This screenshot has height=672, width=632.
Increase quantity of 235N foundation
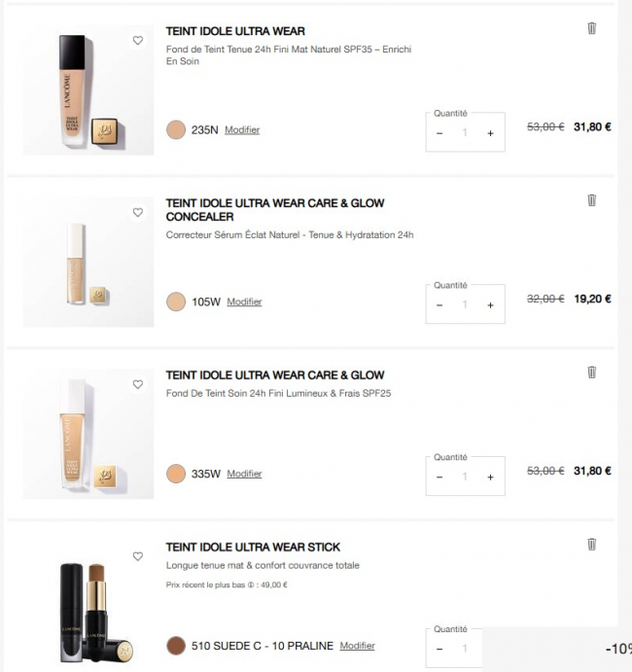491,133
